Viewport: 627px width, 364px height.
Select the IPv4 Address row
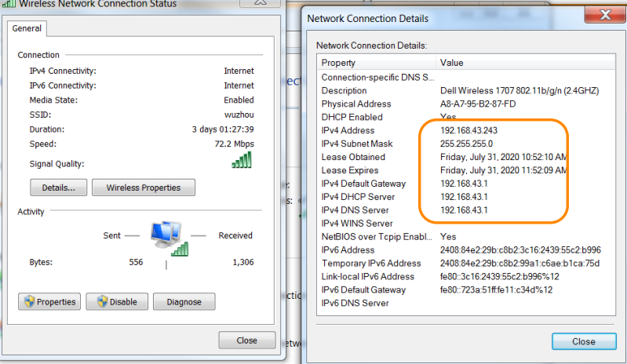[x=348, y=130]
